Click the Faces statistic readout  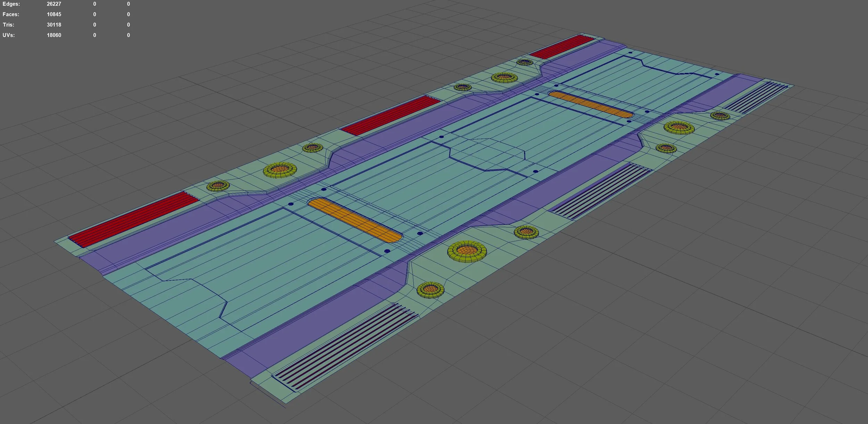11,14
